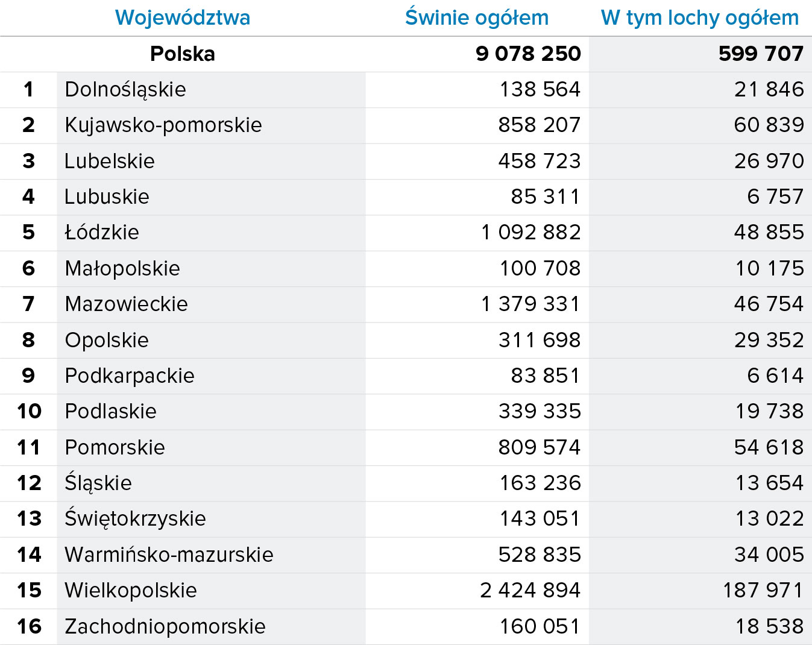Select the Polska summary row label
This screenshot has height=645, width=812.
click(183, 54)
